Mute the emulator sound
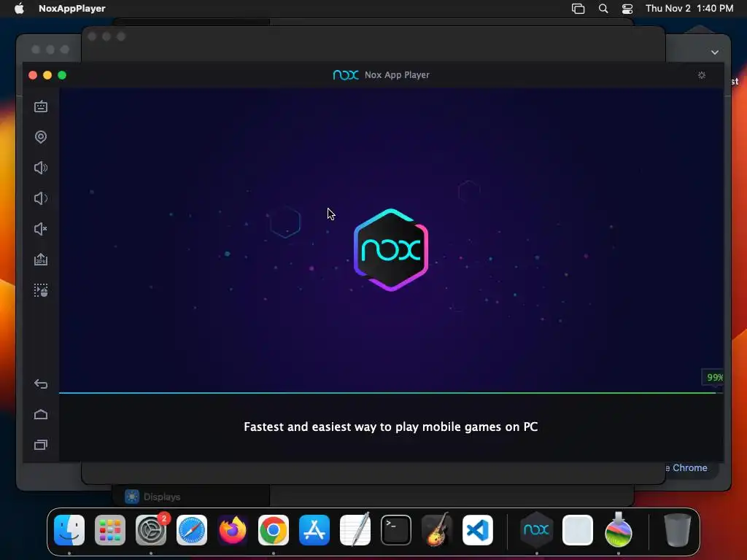 41,229
